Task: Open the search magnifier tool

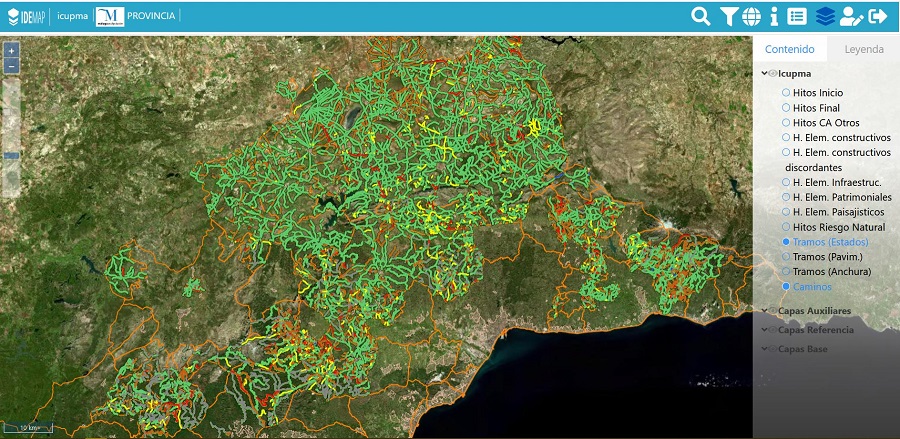Action: coord(700,17)
